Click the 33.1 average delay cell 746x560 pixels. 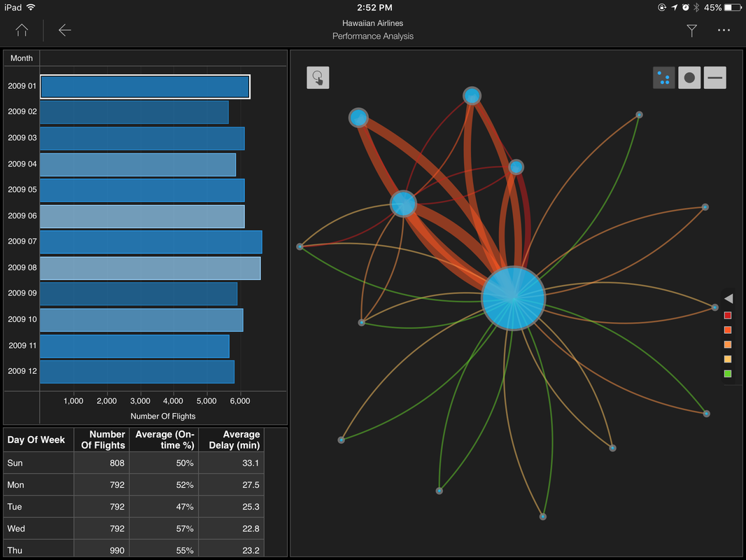tap(232, 463)
